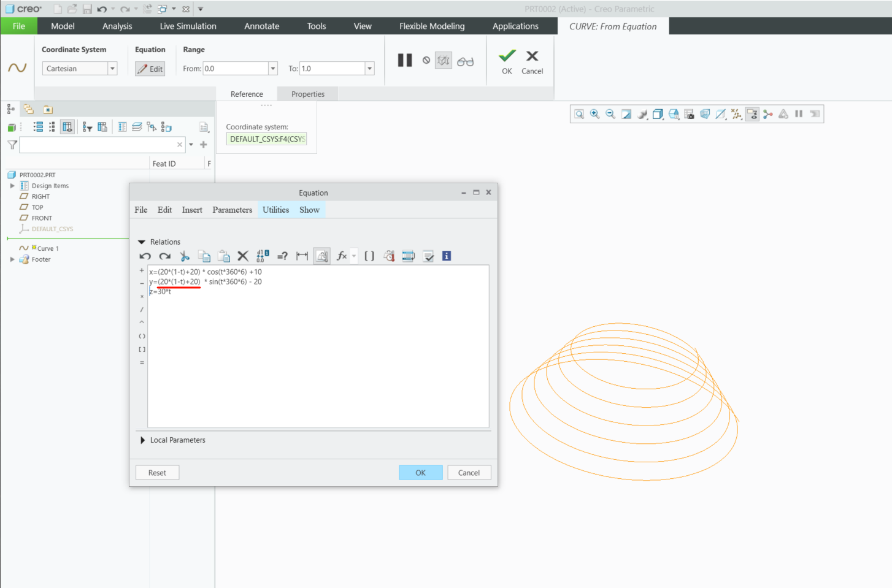This screenshot has width=892, height=588.
Task: Open model tree layers stack icon
Action: tap(137, 127)
